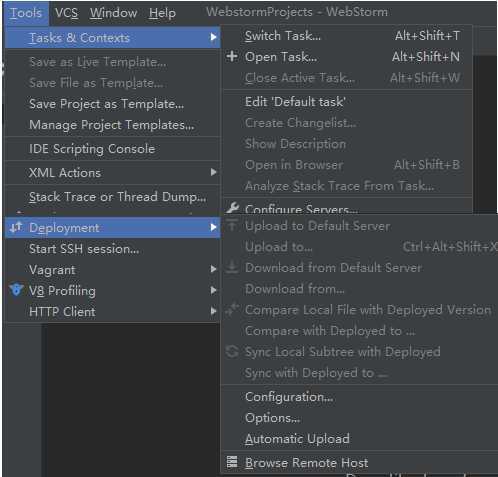Click Save File as Template entry
Image resolution: width=498 pixels, height=477 pixels.
point(96,83)
